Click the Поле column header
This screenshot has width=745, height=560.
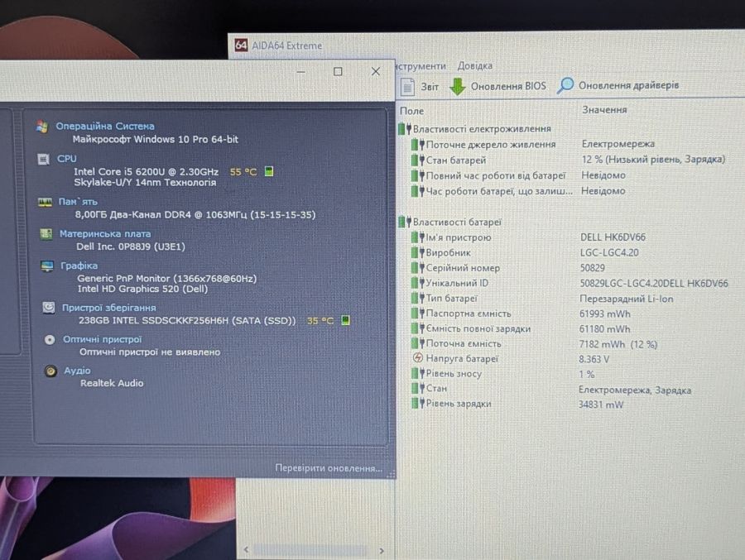coord(411,111)
